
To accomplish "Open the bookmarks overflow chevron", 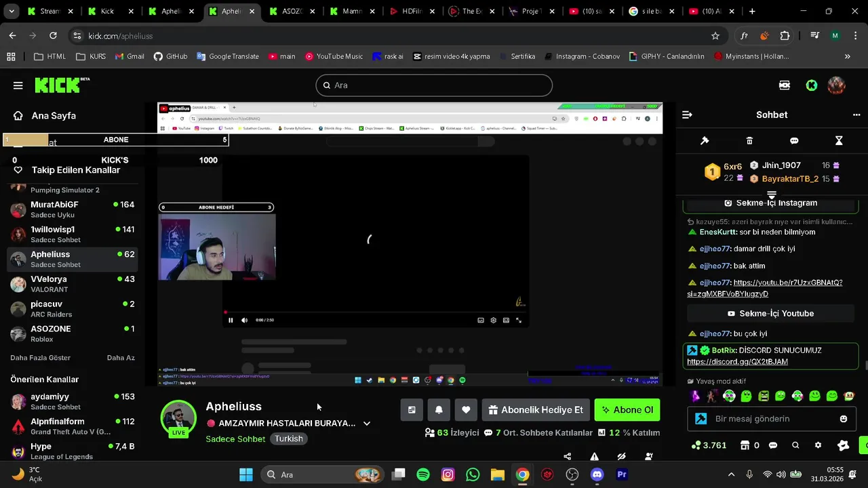I will click(847, 56).
